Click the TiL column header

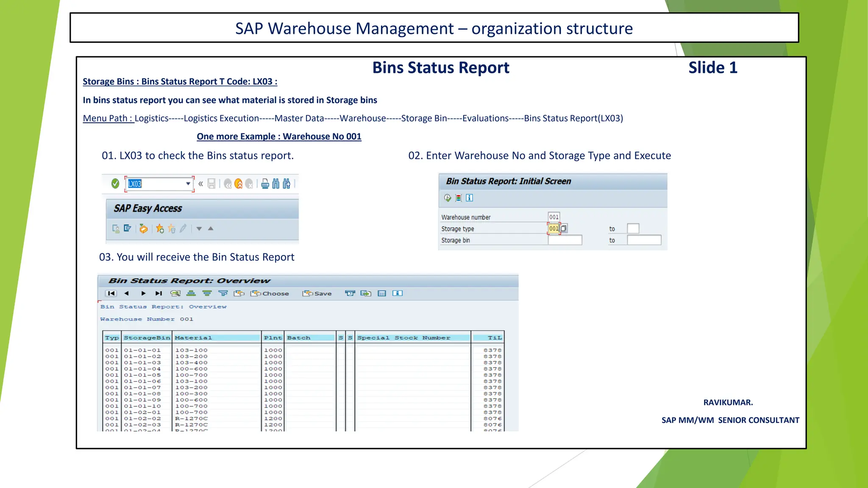[x=488, y=338]
